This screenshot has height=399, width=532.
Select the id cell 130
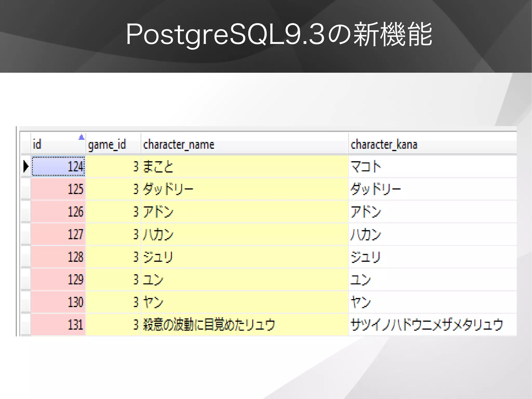58,302
